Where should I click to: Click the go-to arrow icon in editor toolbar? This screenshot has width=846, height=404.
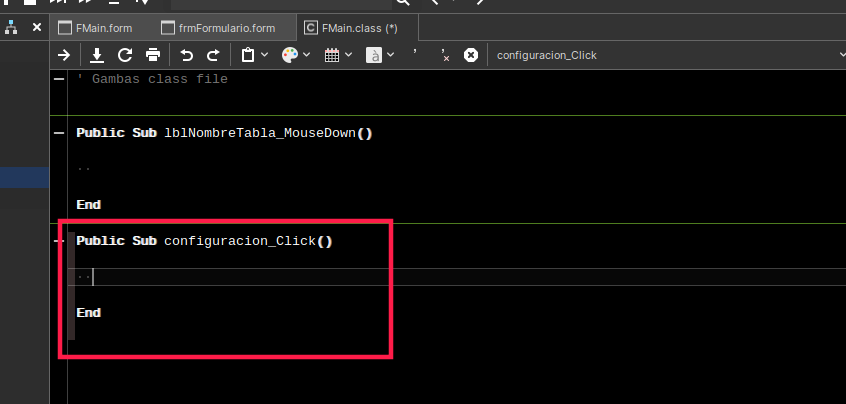[x=64, y=55]
